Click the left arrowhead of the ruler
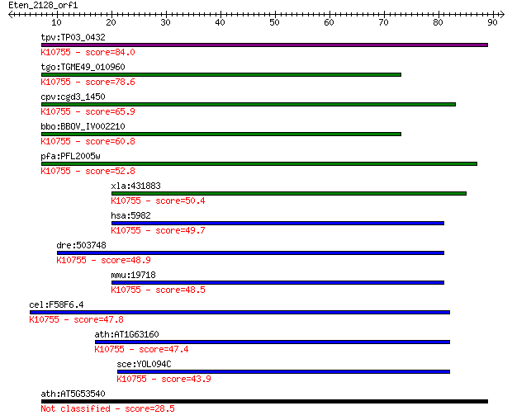 [x=11, y=14]
